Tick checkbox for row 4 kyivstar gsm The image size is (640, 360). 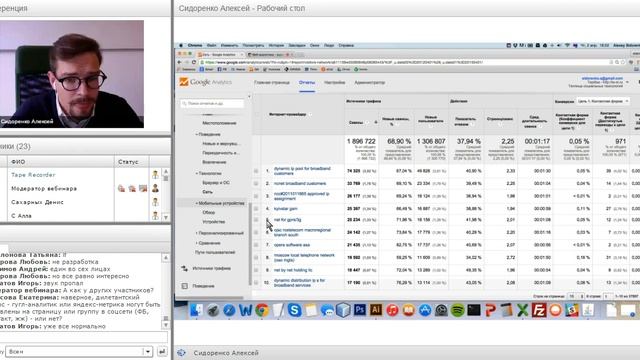[256, 209]
